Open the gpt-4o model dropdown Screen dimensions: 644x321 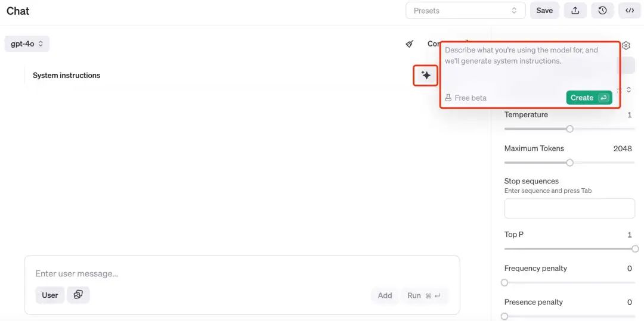click(x=27, y=43)
